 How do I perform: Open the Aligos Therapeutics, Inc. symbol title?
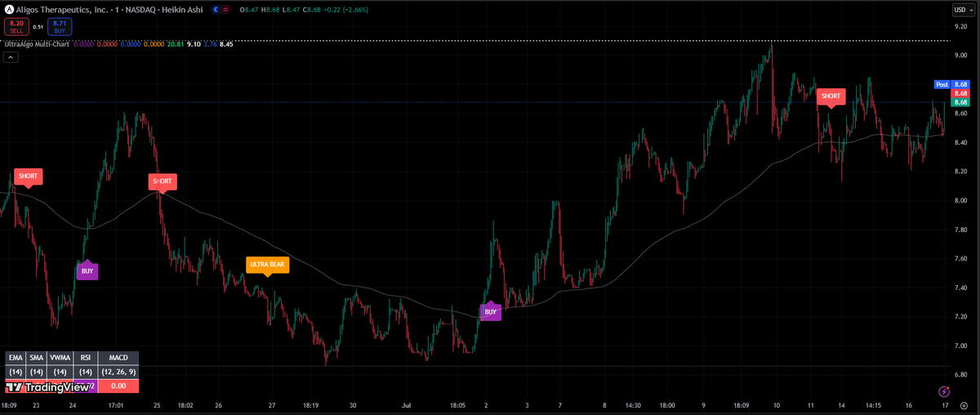(61, 10)
